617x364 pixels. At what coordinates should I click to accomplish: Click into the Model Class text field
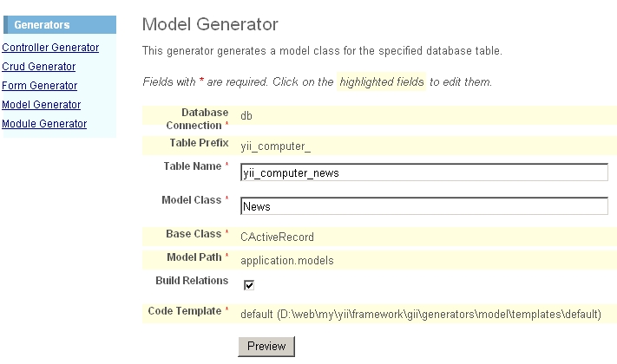pos(423,206)
